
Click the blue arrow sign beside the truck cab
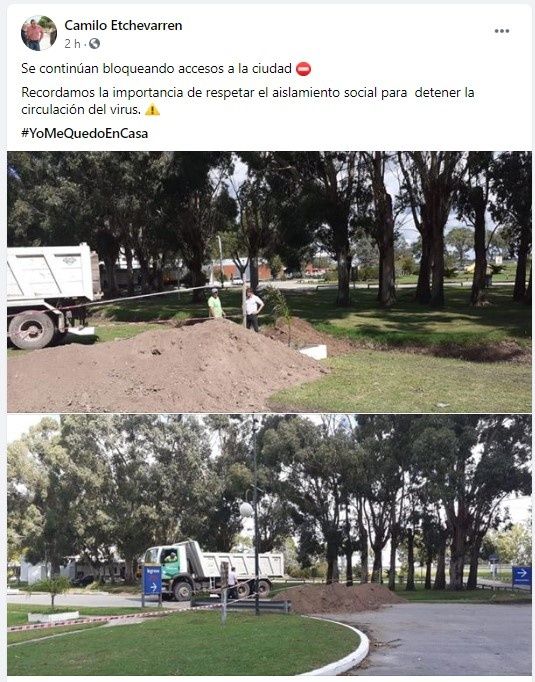point(152,581)
